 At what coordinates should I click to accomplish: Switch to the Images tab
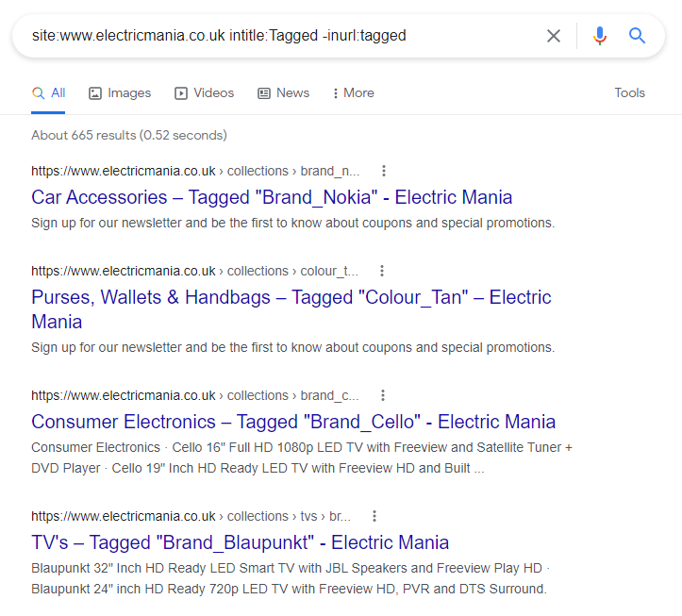120,93
